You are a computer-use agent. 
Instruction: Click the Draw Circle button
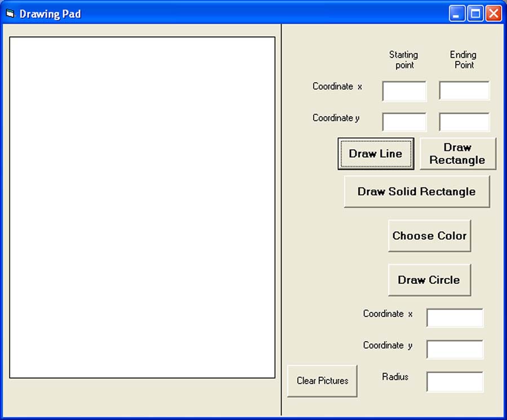point(430,280)
